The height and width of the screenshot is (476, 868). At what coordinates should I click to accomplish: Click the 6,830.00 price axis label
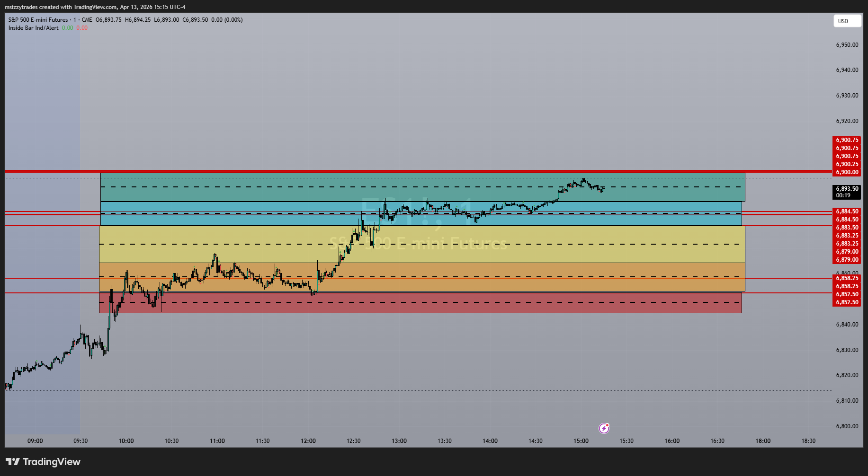coord(847,350)
